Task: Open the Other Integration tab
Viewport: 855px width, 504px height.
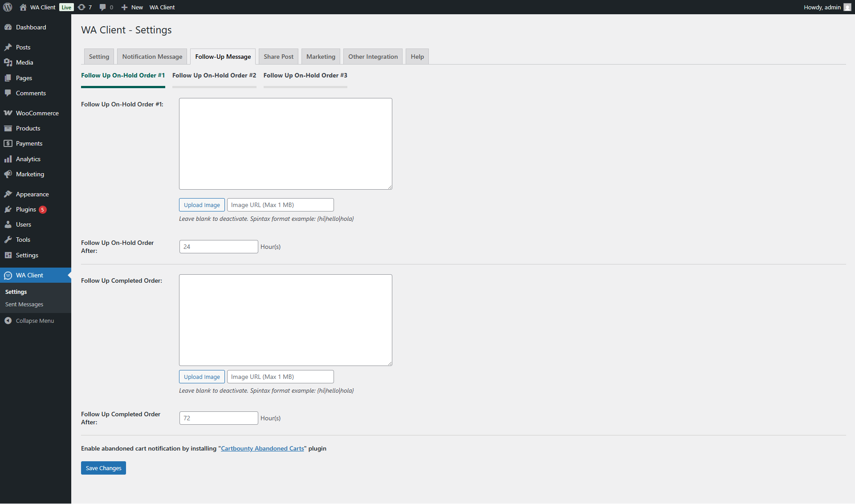Action: click(x=373, y=57)
